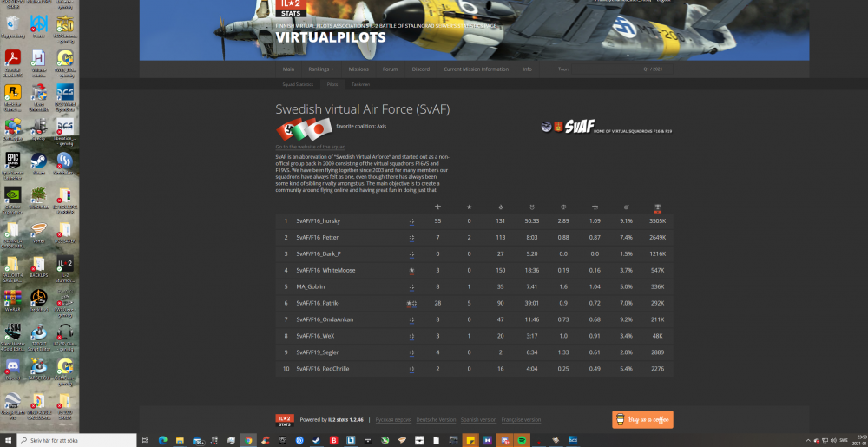This screenshot has width=868, height=447.
Task: Open pilot SvAF/F16_horsky profile
Action: pyautogui.click(x=319, y=221)
